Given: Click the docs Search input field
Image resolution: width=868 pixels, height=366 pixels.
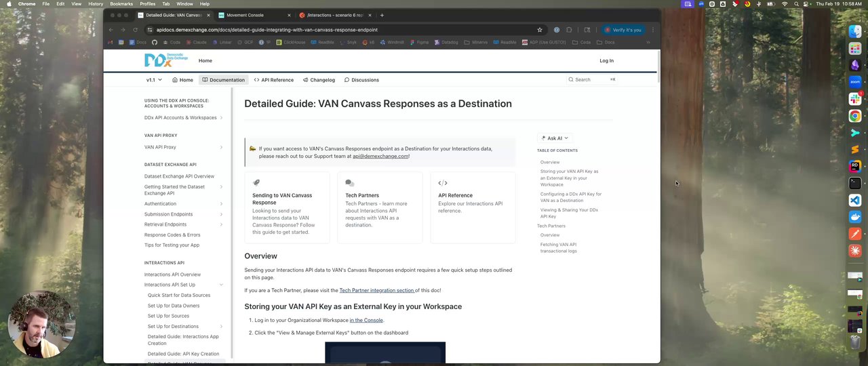Looking at the screenshot, I should [x=591, y=79].
